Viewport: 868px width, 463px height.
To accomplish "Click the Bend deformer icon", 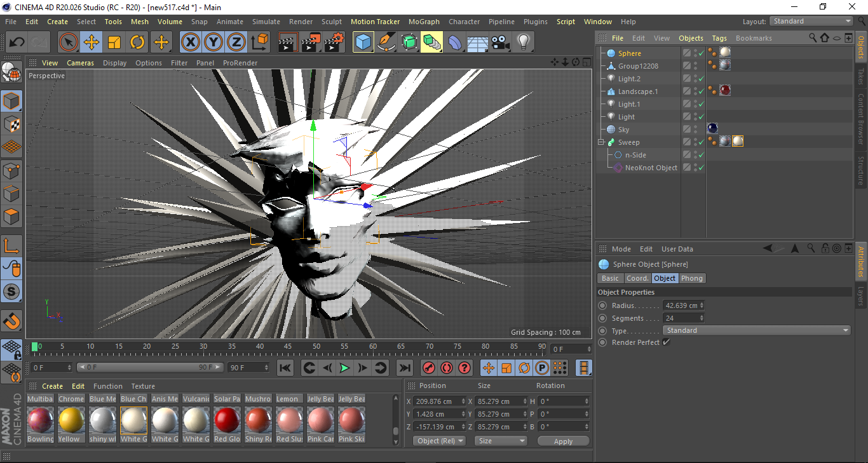I will [455, 43].
